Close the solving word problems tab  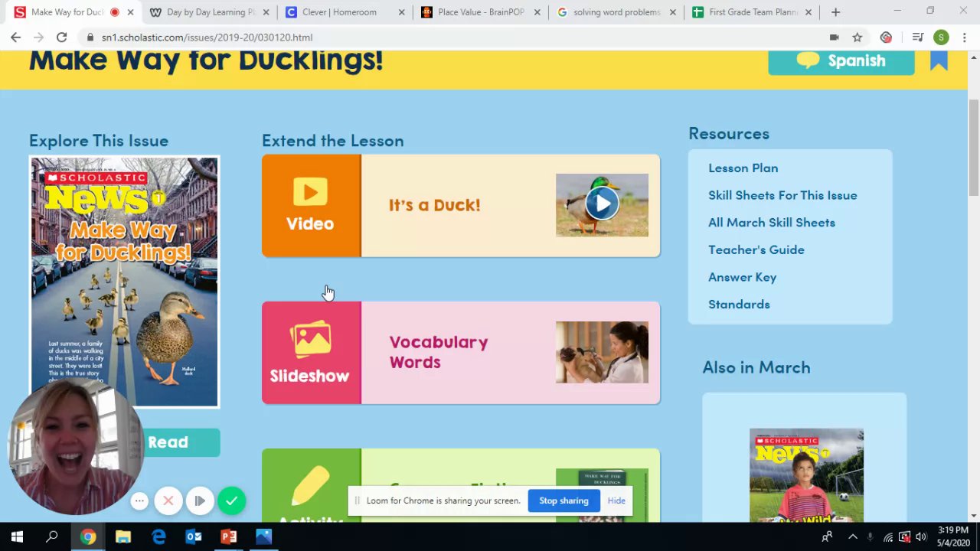[672, 12]
